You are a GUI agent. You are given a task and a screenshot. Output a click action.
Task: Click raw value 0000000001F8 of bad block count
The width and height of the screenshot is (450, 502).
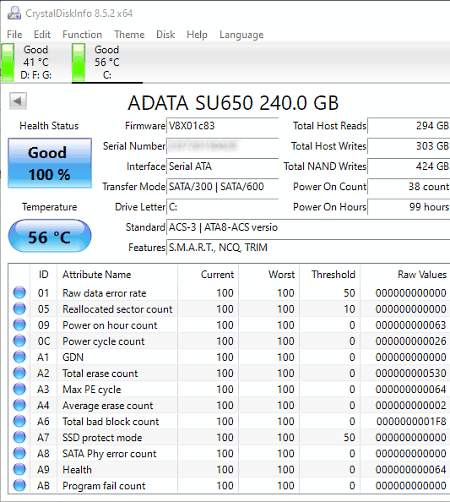(411, 421)
